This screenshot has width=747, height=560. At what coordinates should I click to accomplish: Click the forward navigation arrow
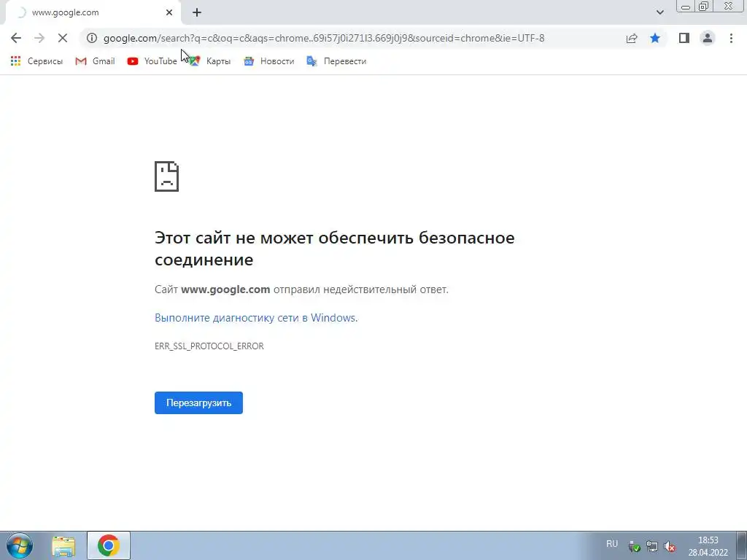[x=39, y=38]
